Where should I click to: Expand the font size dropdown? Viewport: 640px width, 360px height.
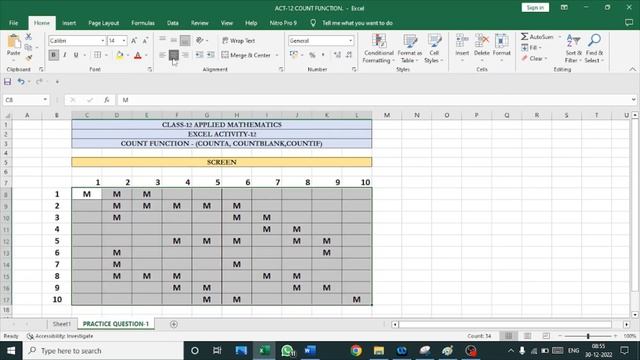click(x=124, y=41)
